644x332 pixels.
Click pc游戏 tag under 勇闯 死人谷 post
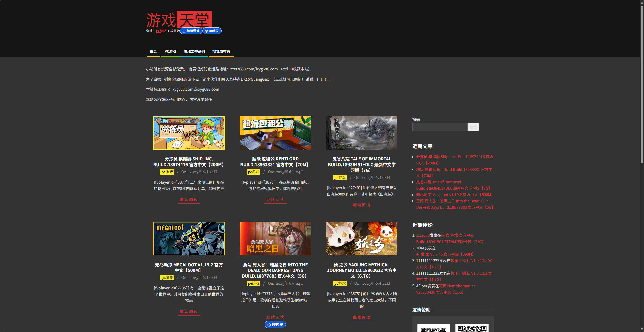coord(254,283)
